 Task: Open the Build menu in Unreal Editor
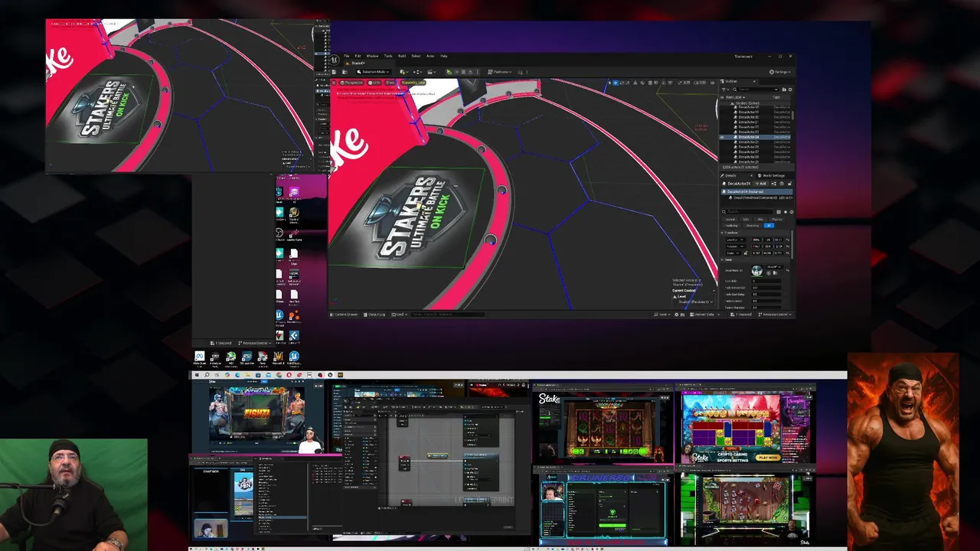click(402, 56)
